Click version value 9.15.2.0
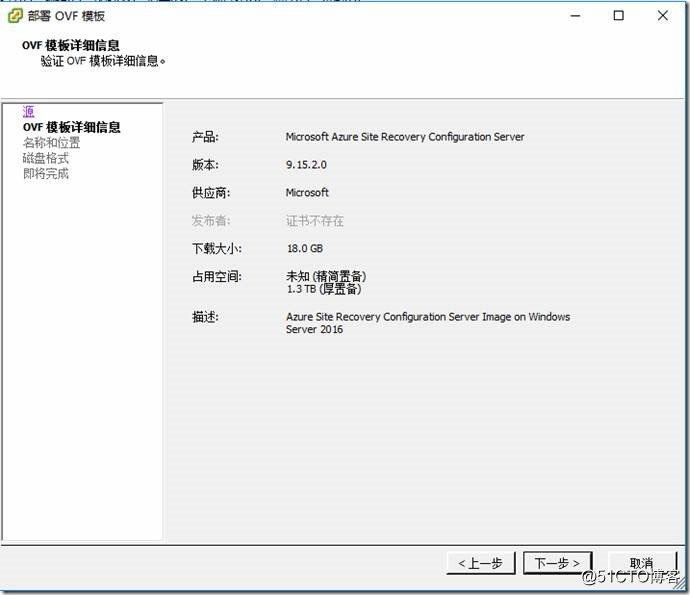Viewport: 690px width, 595px height. click(x=306, y=165)
